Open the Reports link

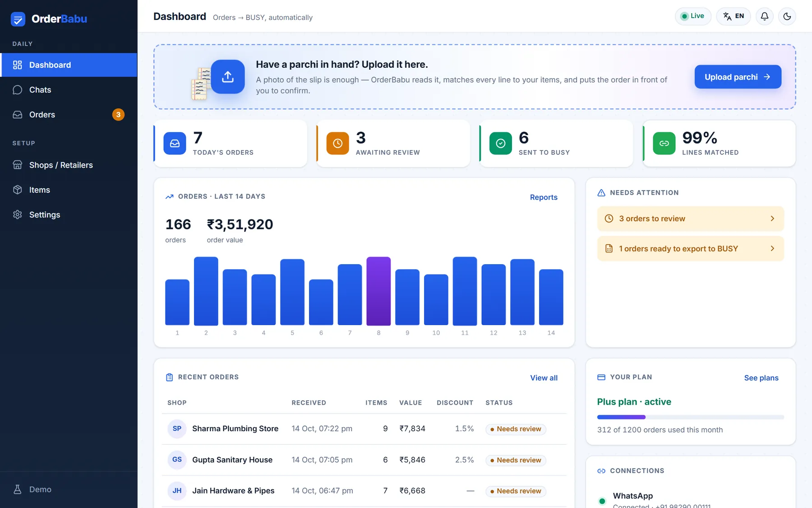544,197
